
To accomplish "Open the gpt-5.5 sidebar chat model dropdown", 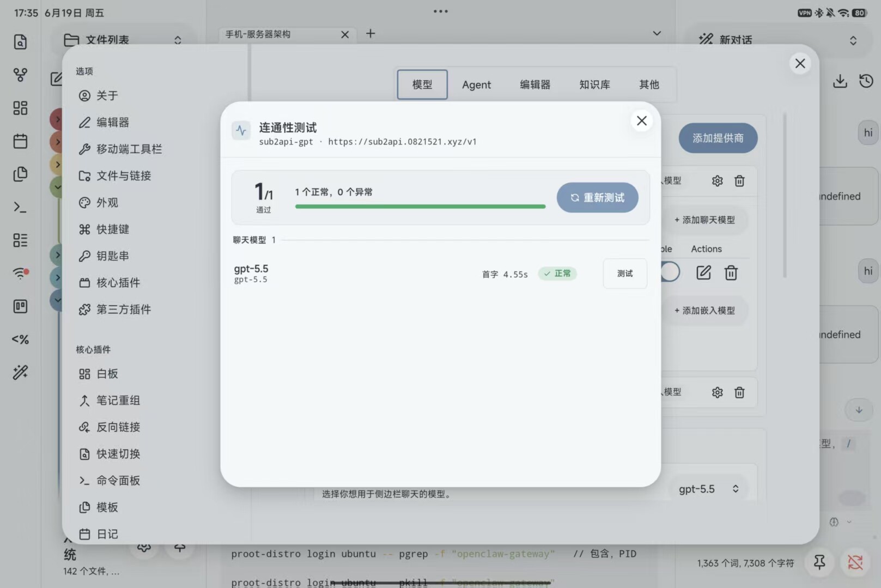I will [709, 489].
